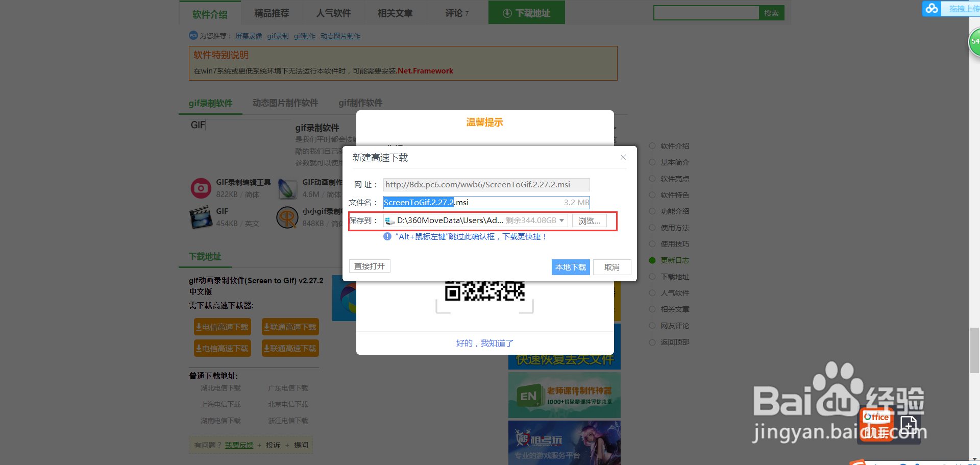Select the gif录制软件 category tab
The width and height of the screenshot is (980, 465).
[210, 103]
